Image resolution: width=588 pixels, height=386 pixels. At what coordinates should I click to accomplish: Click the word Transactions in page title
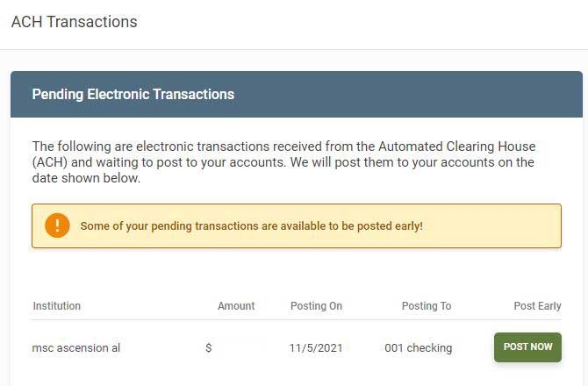click(x=92, y=22)
